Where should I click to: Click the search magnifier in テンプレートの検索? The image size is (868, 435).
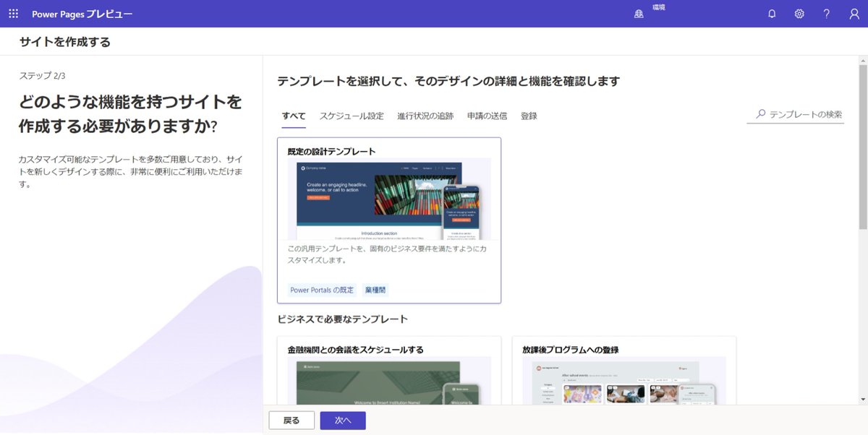point(758,113)
